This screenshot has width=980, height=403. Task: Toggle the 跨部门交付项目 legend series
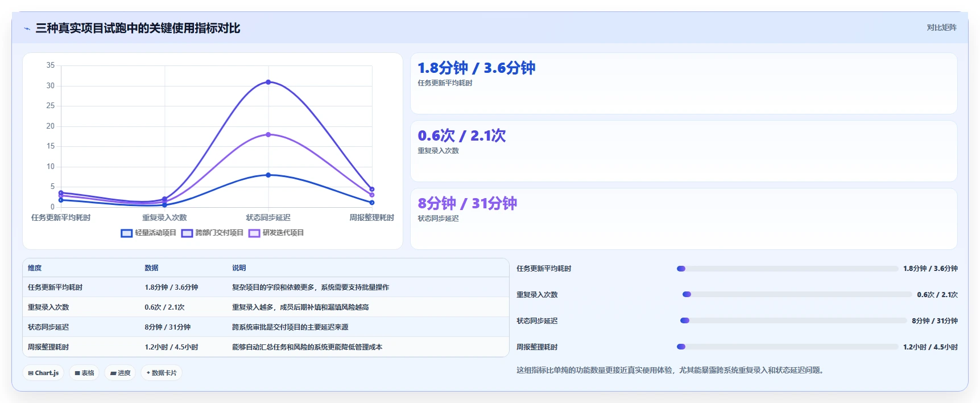click(212, 233)
